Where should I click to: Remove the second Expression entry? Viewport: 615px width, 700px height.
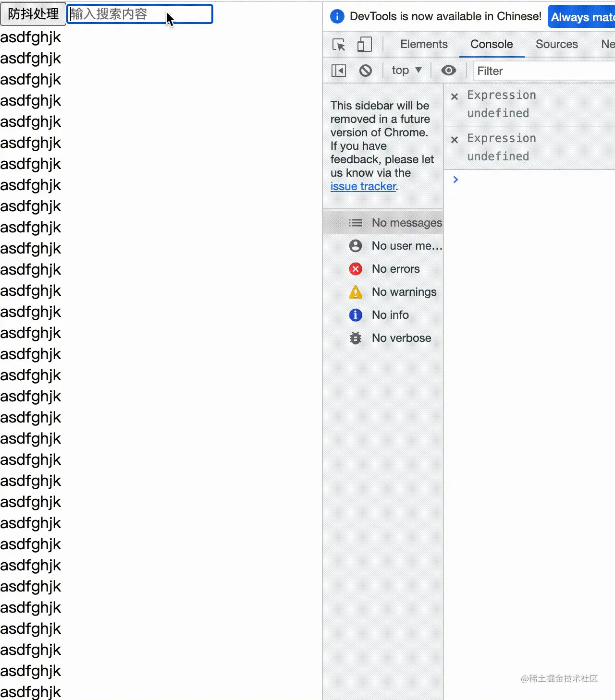455,140
